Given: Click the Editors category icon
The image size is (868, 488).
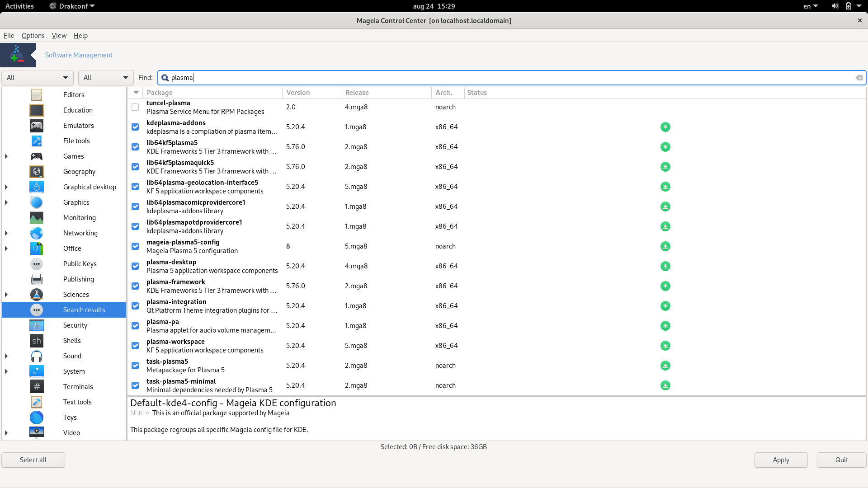Looking at the screenshot, I should [x=37, y=95].
